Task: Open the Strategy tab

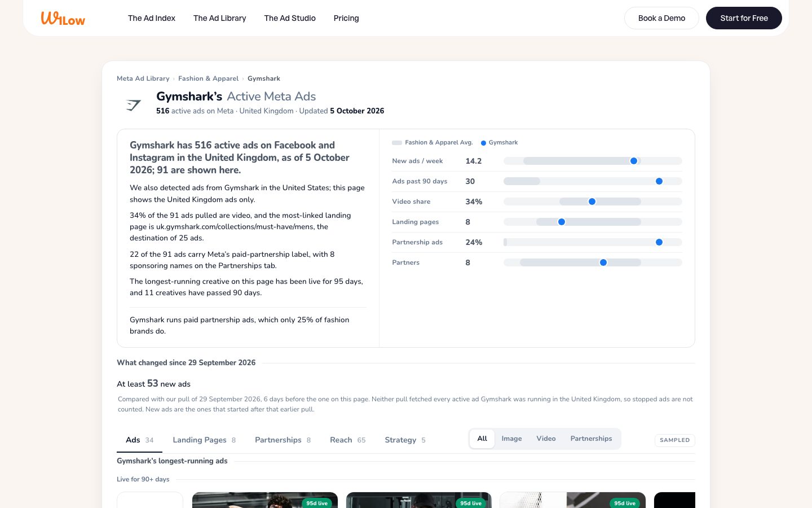Action: point(405,440)
